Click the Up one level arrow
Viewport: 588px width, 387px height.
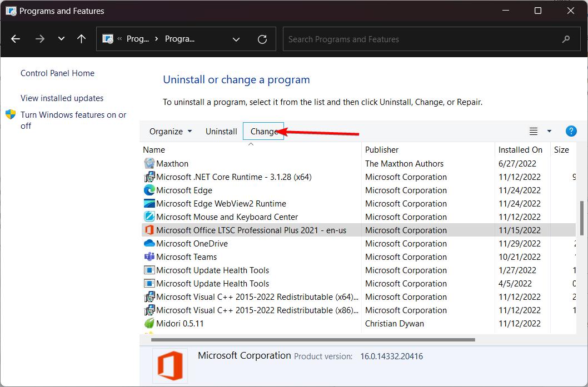[81, 39]
